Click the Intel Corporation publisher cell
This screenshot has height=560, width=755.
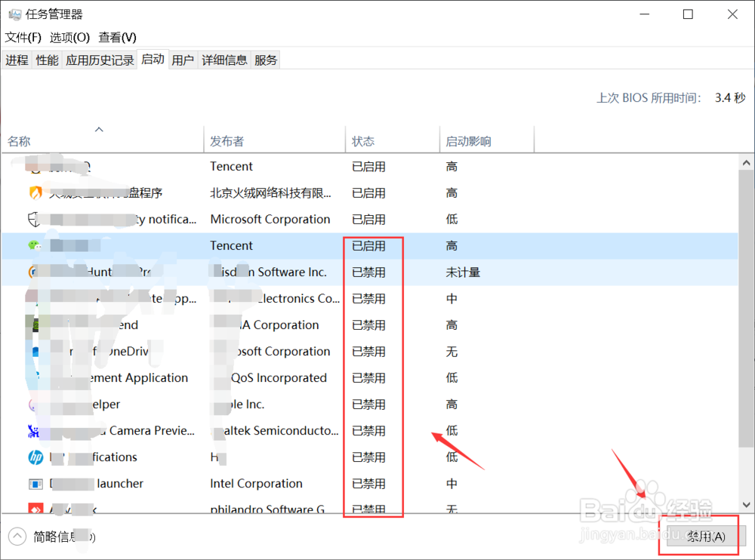click(x=257, y=484)
